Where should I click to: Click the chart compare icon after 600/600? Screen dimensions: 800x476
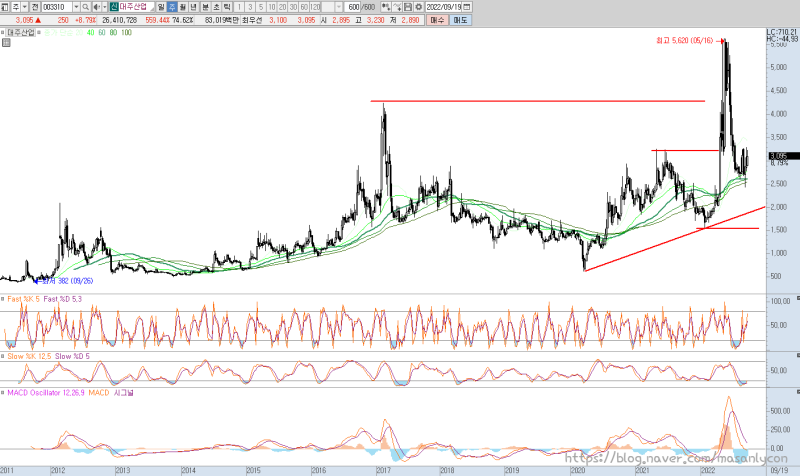coord(386,7)
